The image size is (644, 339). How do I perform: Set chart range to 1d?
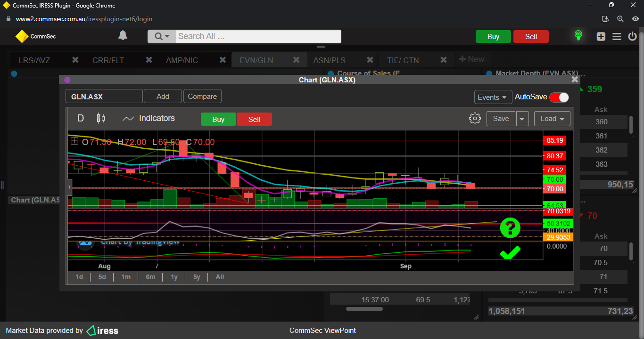79,277
